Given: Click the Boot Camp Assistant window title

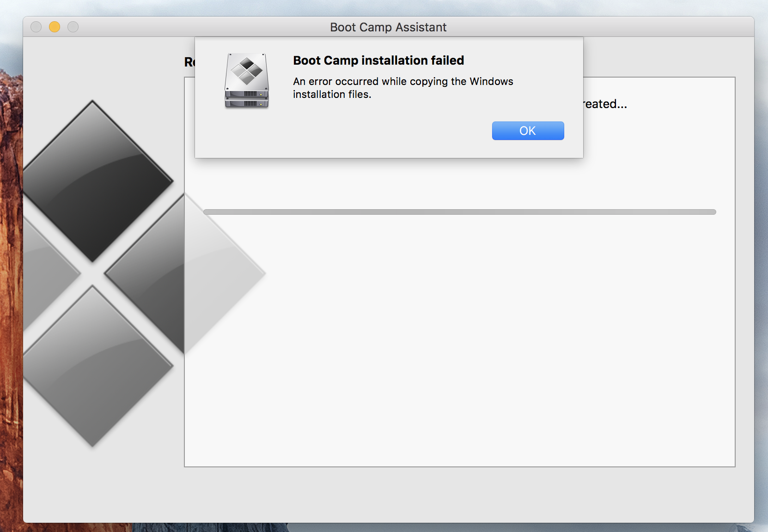Looking at the screenshot, I should [388, 27].
